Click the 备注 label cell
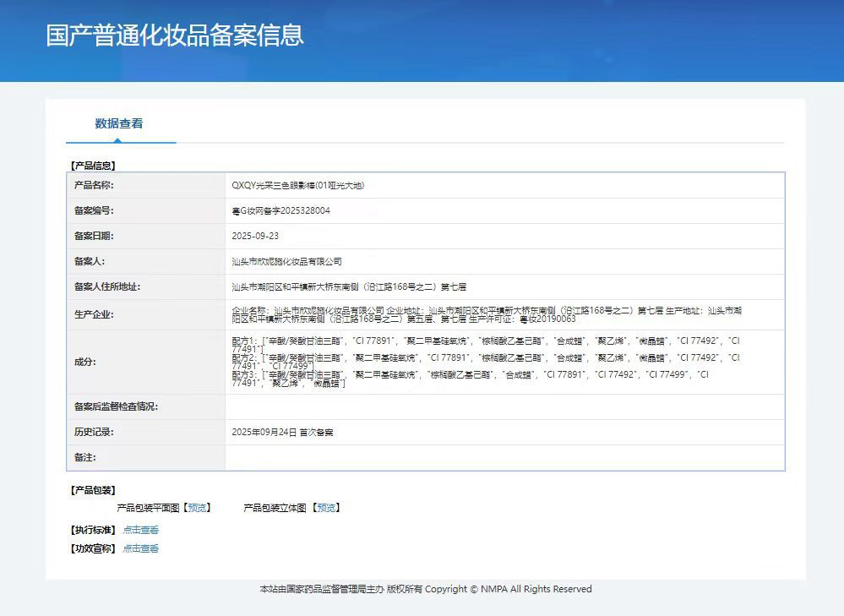Image resolution: width=844 pixels, height=616 pixels. tap(146, 457)
